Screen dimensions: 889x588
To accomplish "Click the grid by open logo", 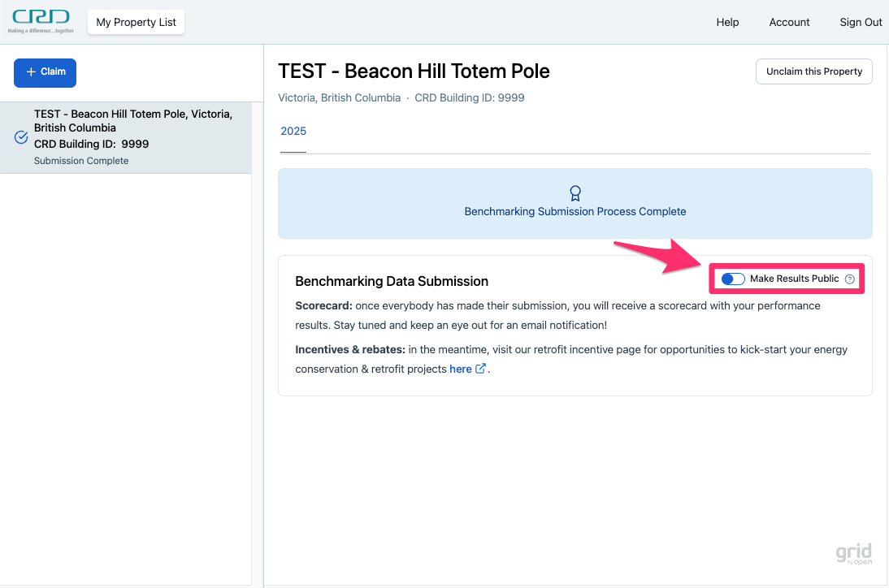I will (x=853, y=554).
